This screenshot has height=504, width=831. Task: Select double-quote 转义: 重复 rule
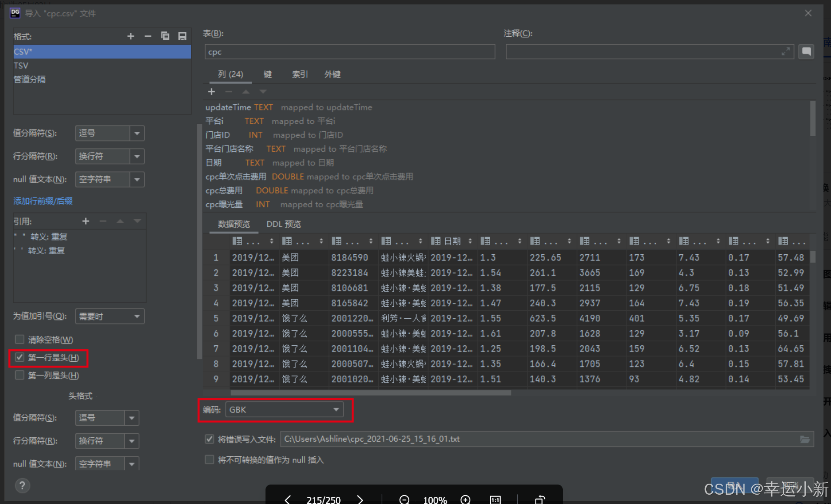(80, 237)
